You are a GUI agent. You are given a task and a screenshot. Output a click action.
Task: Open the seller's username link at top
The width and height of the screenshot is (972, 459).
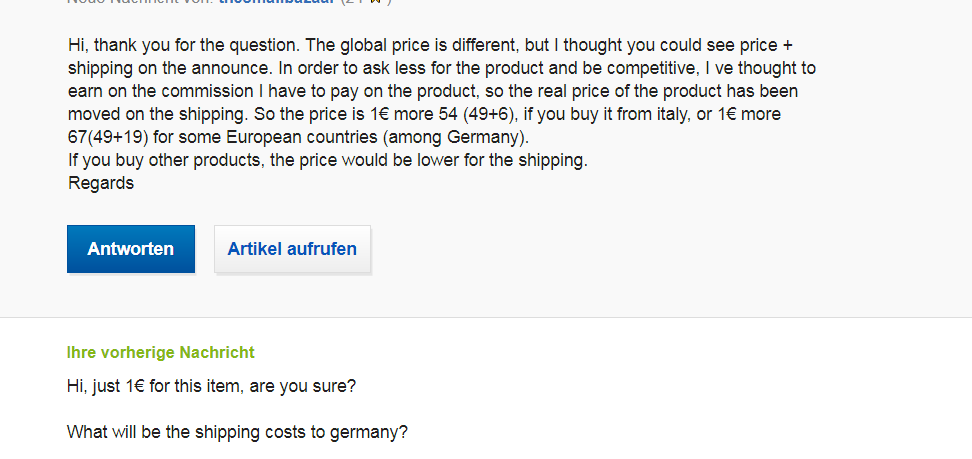pos(276,2)
